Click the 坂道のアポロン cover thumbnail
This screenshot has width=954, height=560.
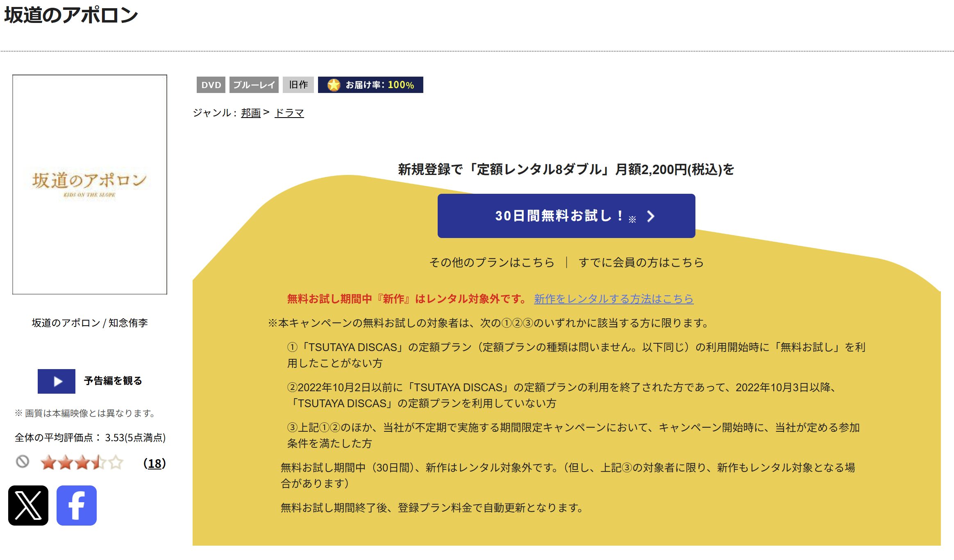pyautogui.click(x=90, y=184)
